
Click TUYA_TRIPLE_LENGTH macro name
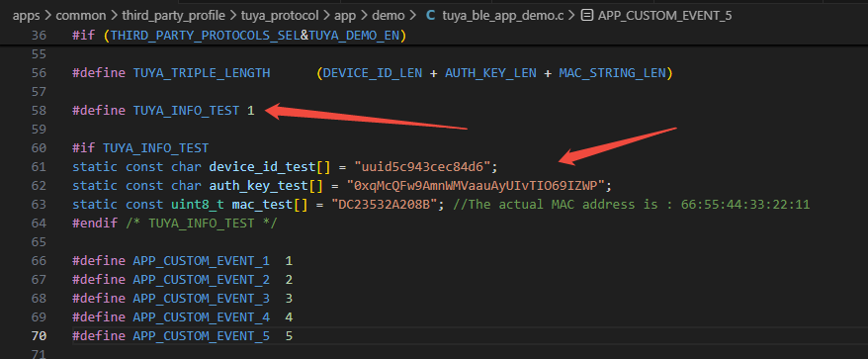(202, 73)
